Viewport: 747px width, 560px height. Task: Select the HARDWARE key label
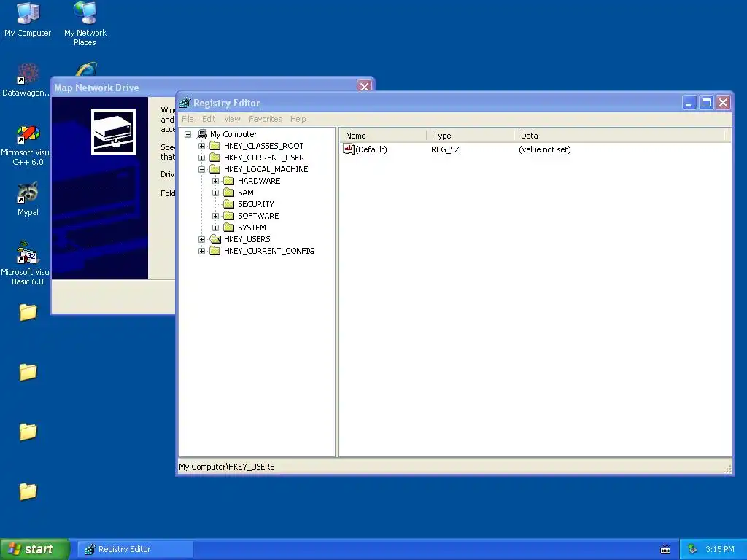coord(259,181)
